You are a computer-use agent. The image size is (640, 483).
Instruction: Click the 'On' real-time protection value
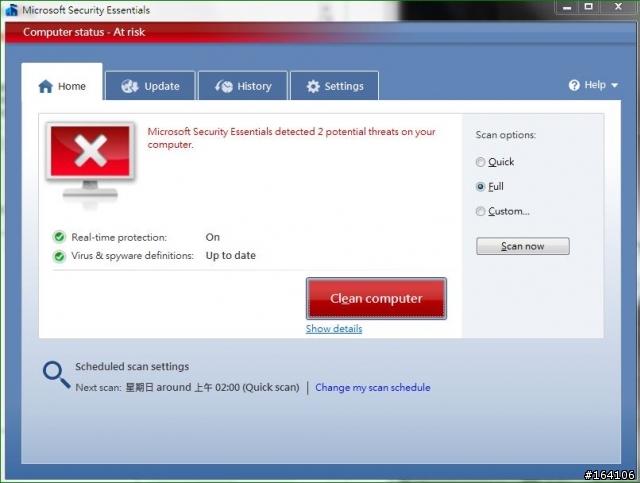click(213, 237)
